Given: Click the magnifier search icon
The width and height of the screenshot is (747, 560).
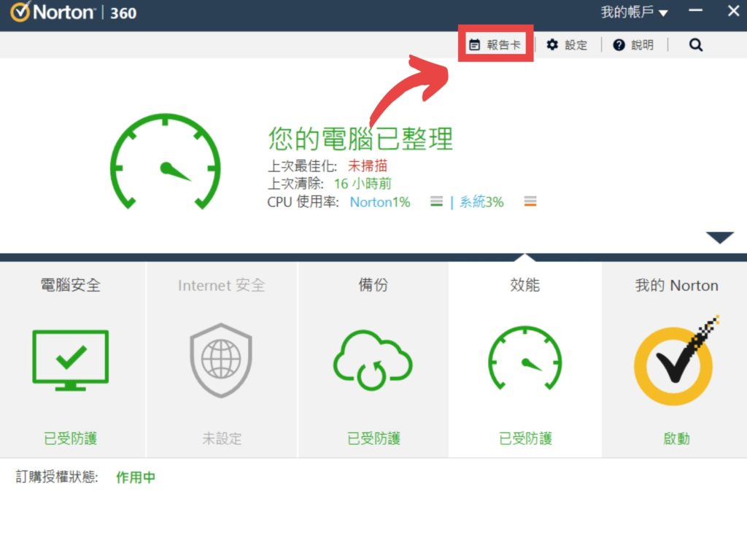Looking at the screenshot, I should click(x=695, y=44).
